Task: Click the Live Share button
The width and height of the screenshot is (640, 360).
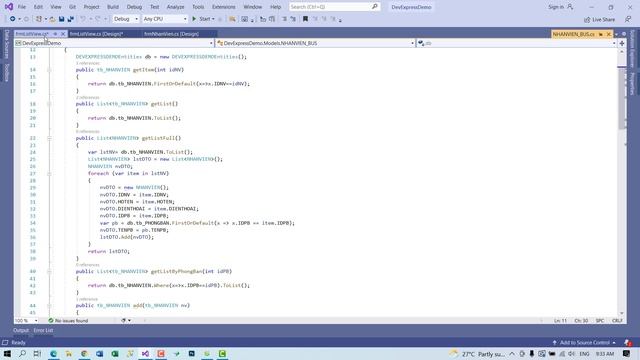Action: coord(599,19)
